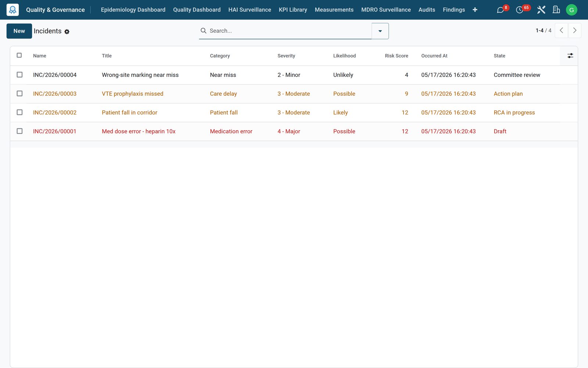
Task: Click the search magnifier icon
Action: click(203, 31)
